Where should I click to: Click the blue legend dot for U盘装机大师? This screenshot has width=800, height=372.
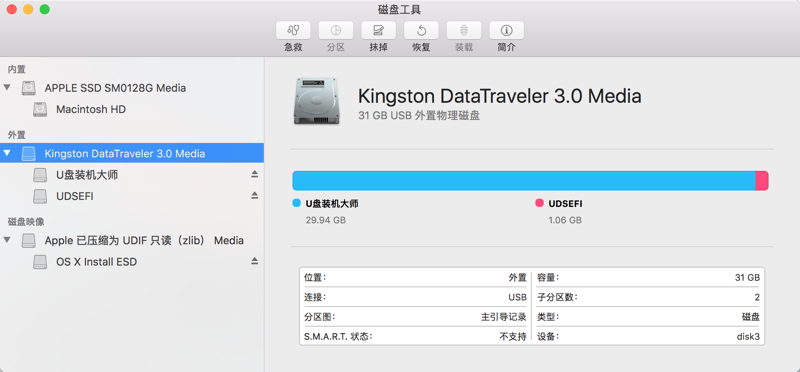pos(296,203)
